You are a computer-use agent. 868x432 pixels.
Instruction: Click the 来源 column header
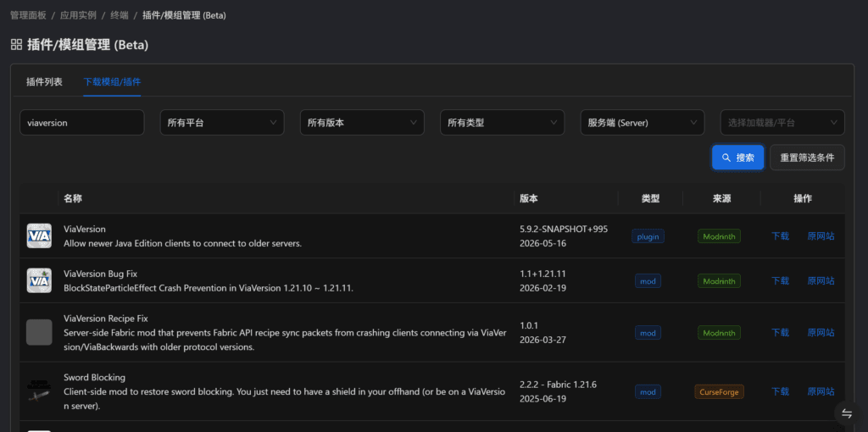click(x=722, y=198)
